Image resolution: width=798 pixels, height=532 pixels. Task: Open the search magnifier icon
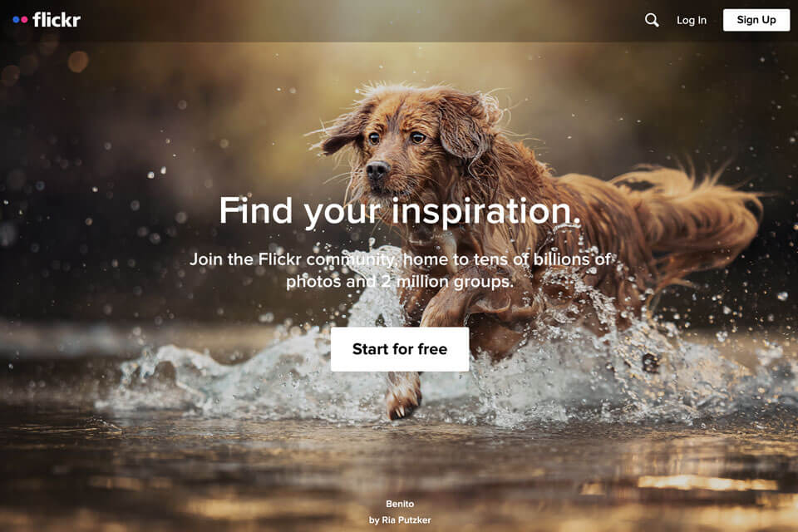652,20
